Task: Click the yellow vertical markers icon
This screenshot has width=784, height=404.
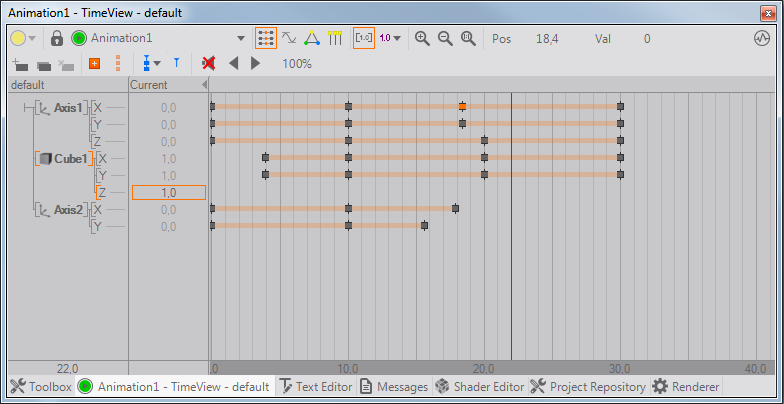Action: [x=335, y=38]
